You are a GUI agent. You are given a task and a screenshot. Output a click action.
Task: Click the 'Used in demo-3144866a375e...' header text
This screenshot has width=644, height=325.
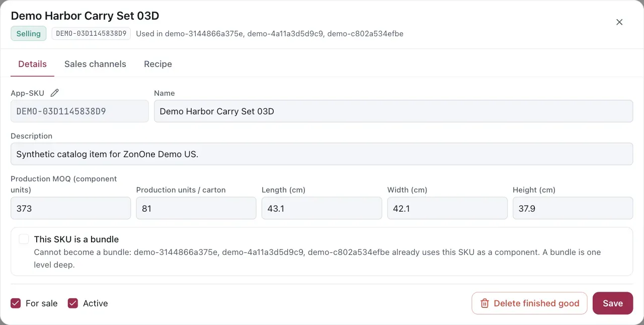[x=270, y=34]
